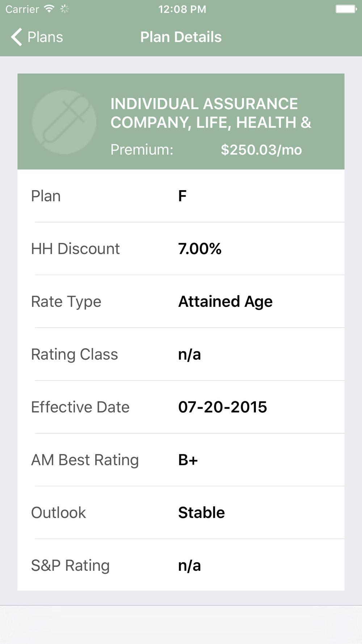Tap the network activity spinner icon
This screenshot has height=644, width=362.
(x=65, y=9)
